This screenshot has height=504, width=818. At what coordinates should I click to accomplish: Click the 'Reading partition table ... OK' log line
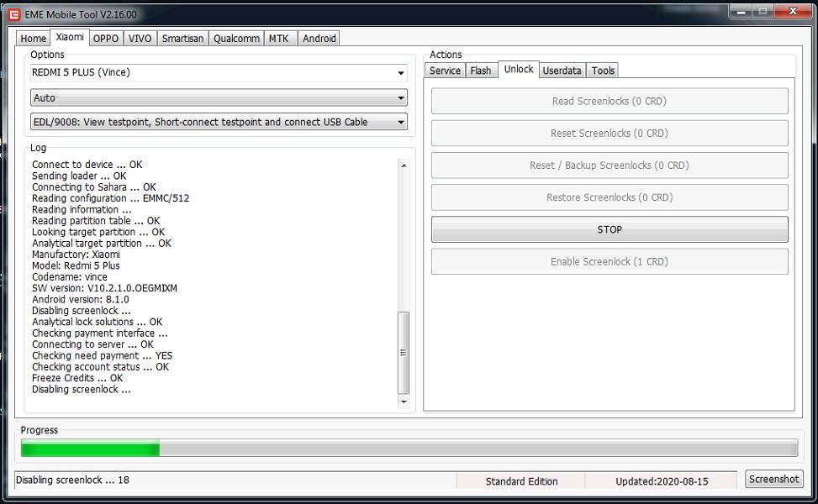point(96,221)
